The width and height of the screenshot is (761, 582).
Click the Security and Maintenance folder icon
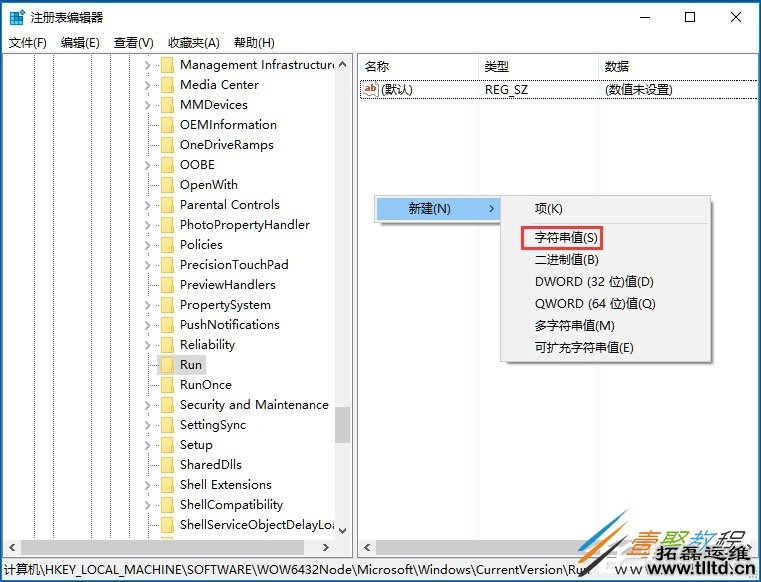pyautogui.click(x=167, y=405)
